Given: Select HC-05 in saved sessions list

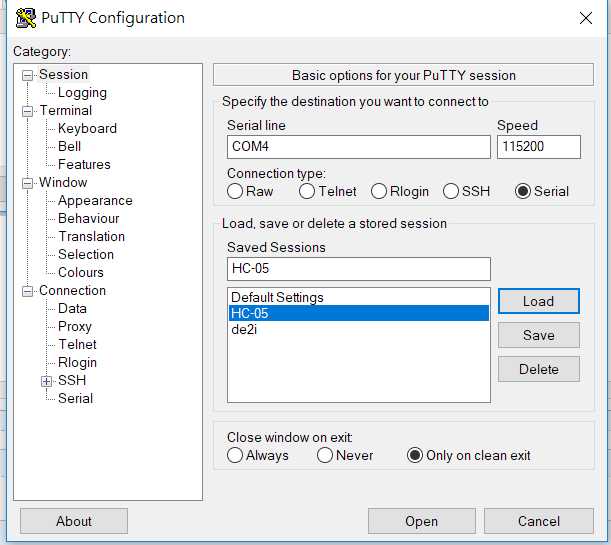Looking at the screenshot, I should coord(358,313).
